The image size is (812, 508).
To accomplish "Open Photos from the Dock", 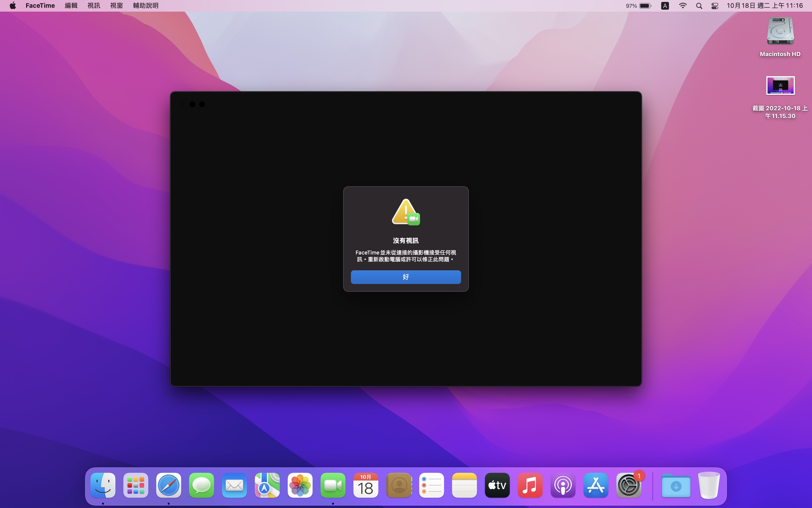I will pyautogui.click(x=300, y=485).
